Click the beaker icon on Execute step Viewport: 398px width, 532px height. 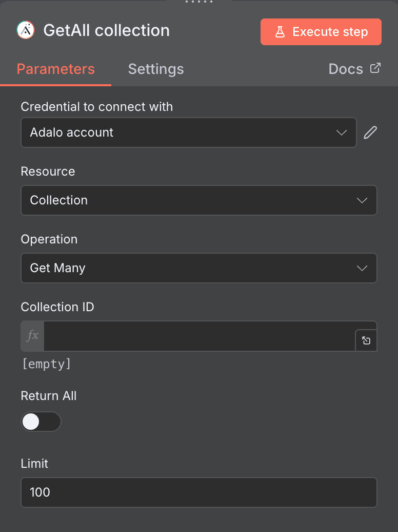(280, 31)
